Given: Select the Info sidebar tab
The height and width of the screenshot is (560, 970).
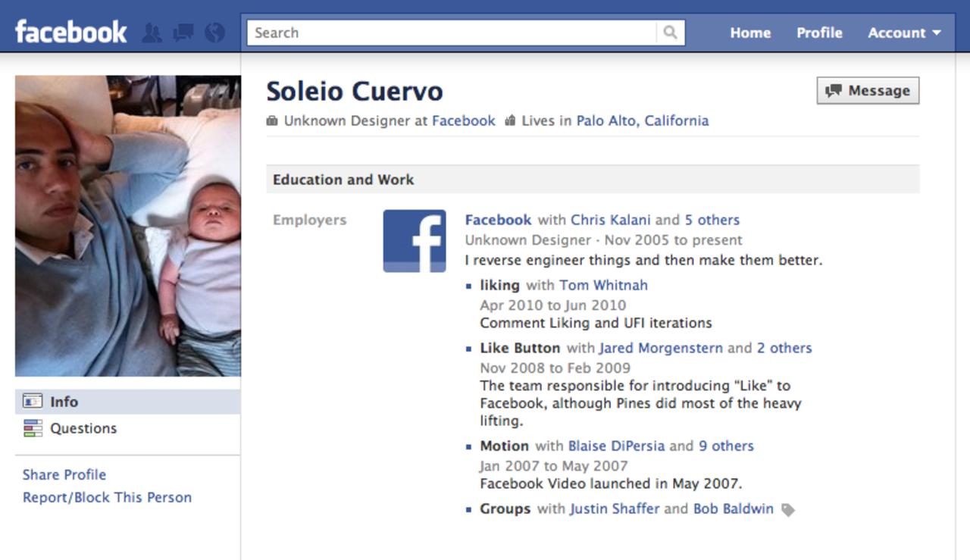Looking at the screenshot, I should (64, 402).
